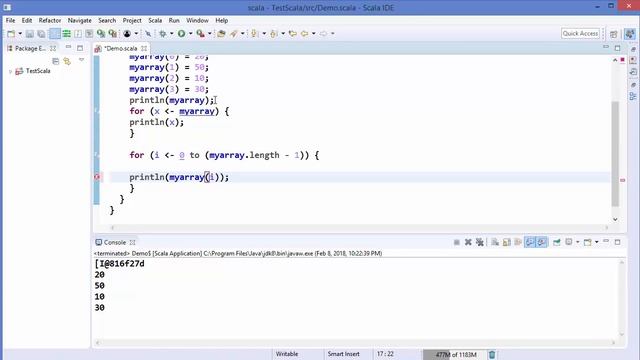Click Collapse All in Package Explorer
640x360 pixels.
[x=56, y=61]
